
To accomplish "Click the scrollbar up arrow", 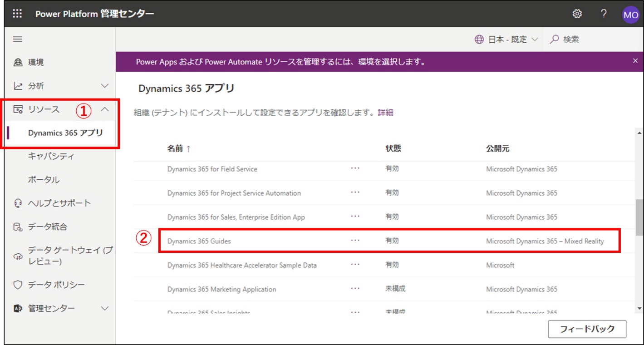I will (639, 133).
